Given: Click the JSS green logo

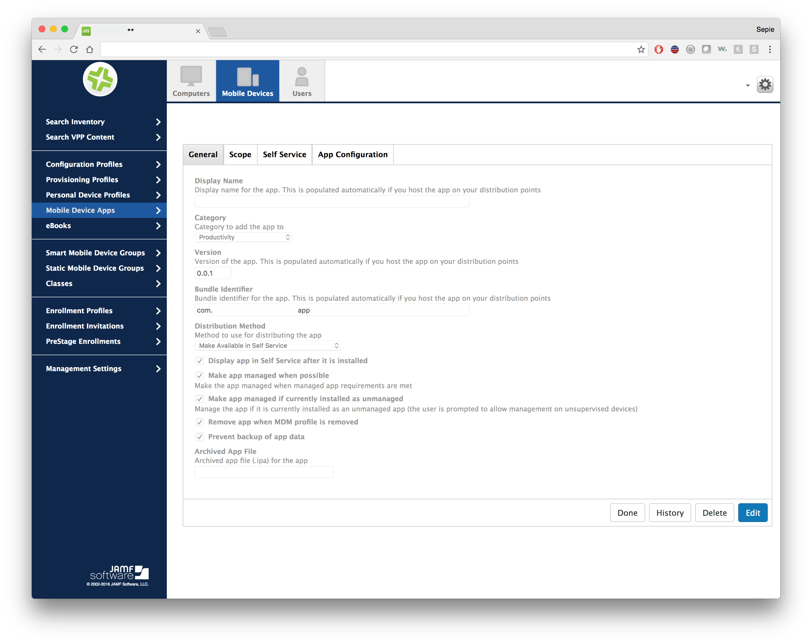Looking at the screenshot, I should 100,79.
